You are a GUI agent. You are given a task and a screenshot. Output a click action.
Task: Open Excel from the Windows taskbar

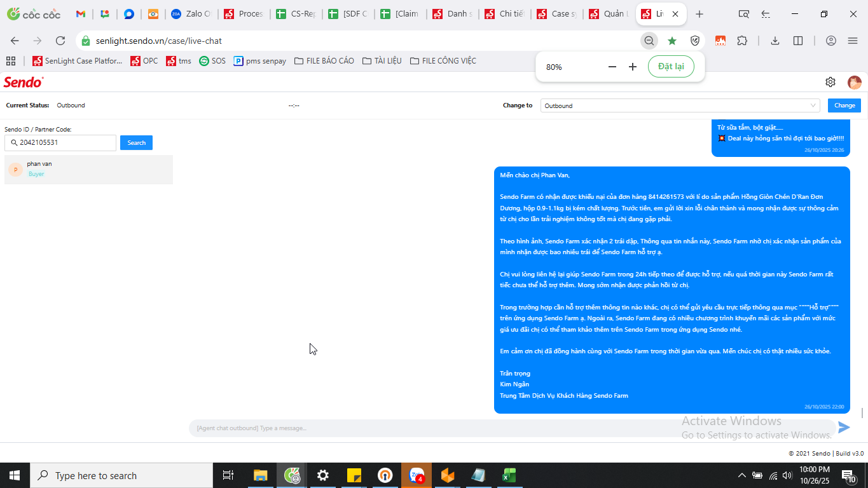point(508,475)
